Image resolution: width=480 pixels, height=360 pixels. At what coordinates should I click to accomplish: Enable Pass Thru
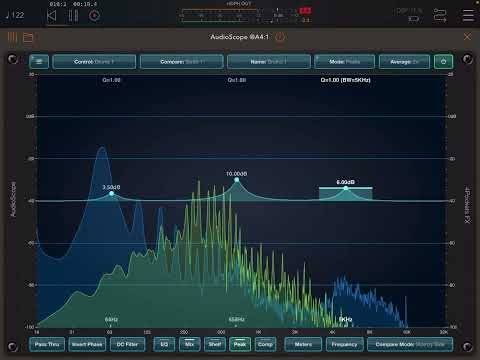47,344
